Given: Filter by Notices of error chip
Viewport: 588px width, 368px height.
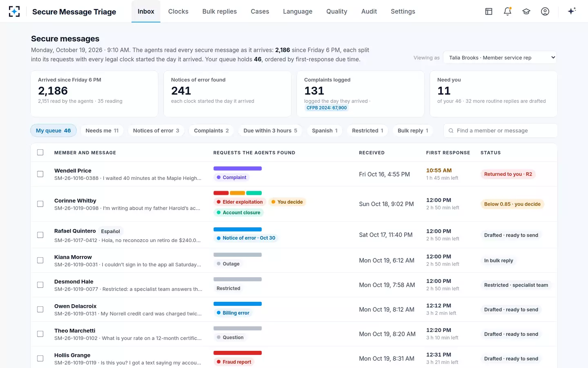Looking at the screenshot, I should [156, 131].
